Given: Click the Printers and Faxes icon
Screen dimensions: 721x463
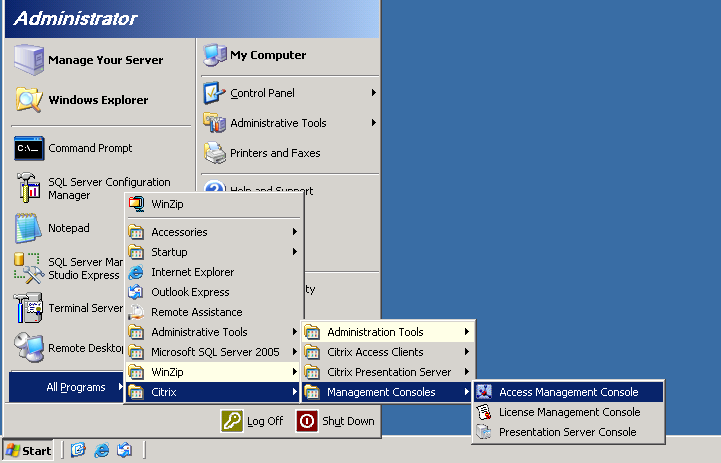Looking at the screenshot, I should 215,153.
